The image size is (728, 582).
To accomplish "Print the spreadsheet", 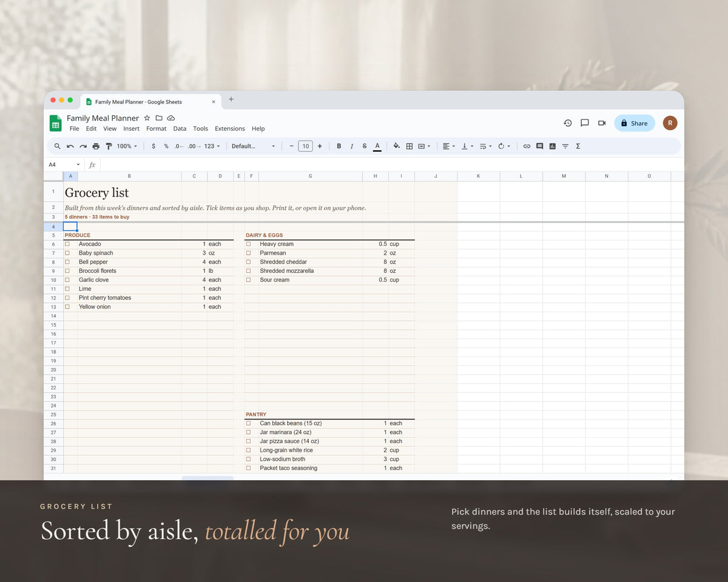I will [96, 146].
